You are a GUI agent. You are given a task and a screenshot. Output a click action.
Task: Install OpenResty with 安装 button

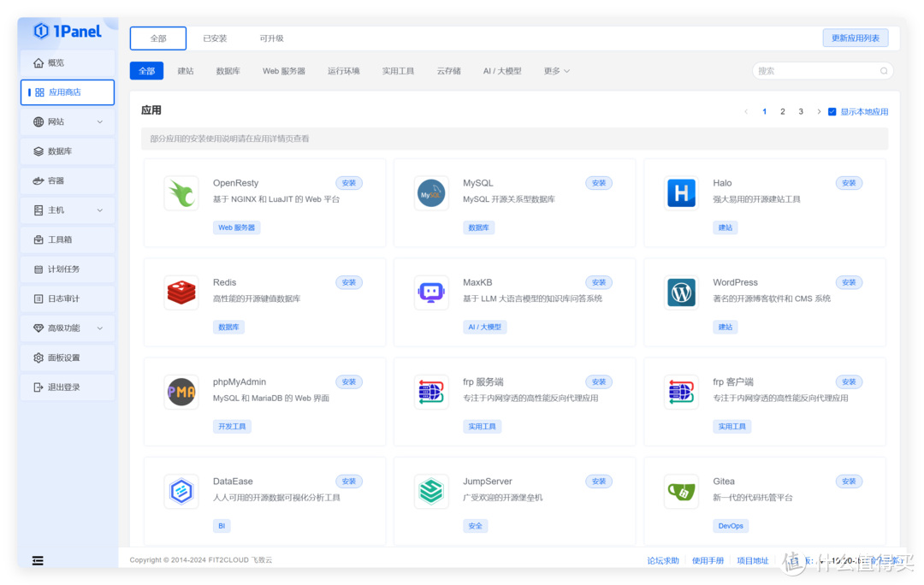[349, 183]
